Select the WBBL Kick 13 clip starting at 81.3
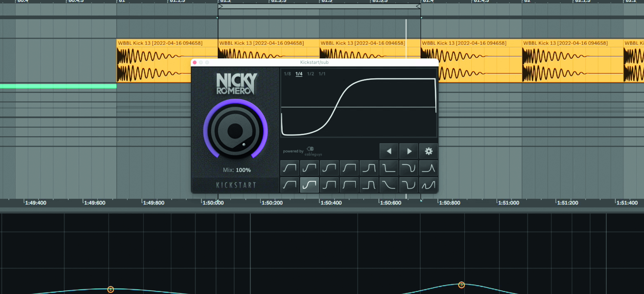 click(370, 48)
